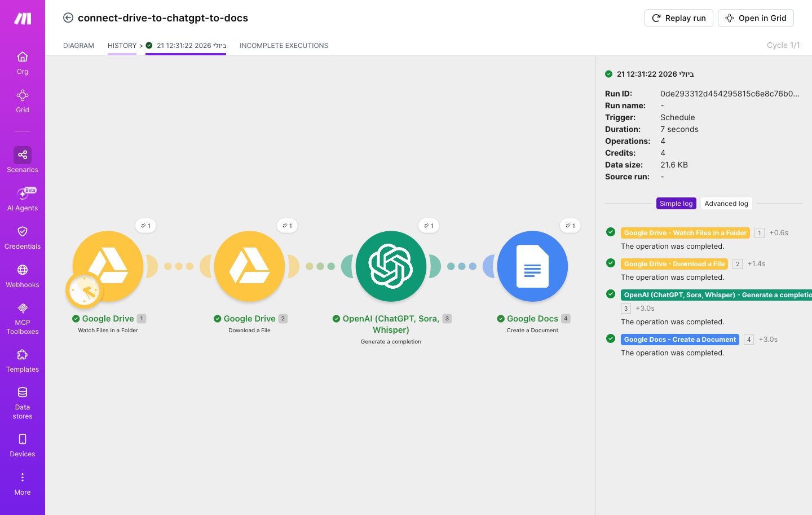Open Grid from the sidebar

(x=23, y=102)
